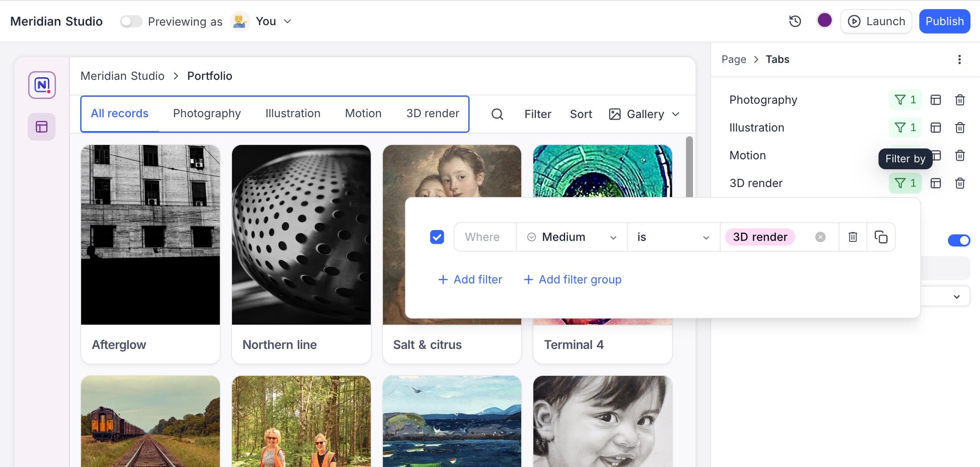Click the Terminal 4 title
This screenshot has height=467, width=980.
click(574, 345)
